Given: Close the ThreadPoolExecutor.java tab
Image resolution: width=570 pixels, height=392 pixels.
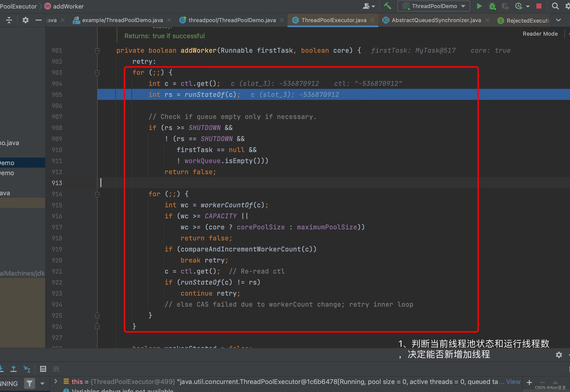Looking at the screenshot, I should [373, 20].
